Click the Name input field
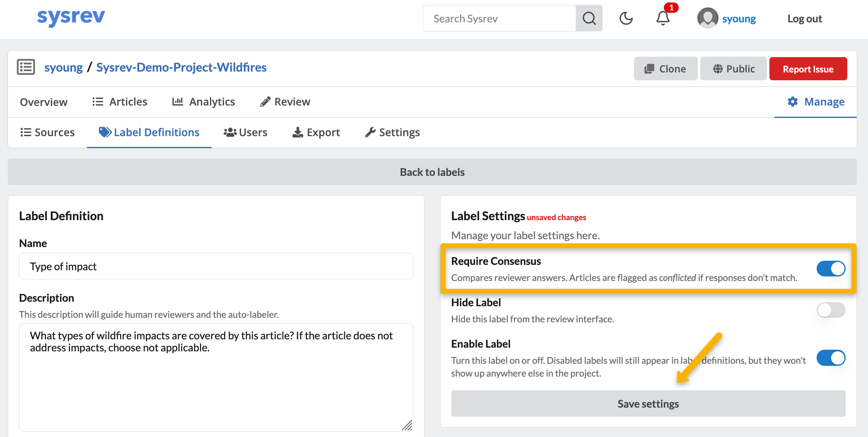Image resolution: width=868 pixels, height=437 pixels. click(x=216, y=267)
